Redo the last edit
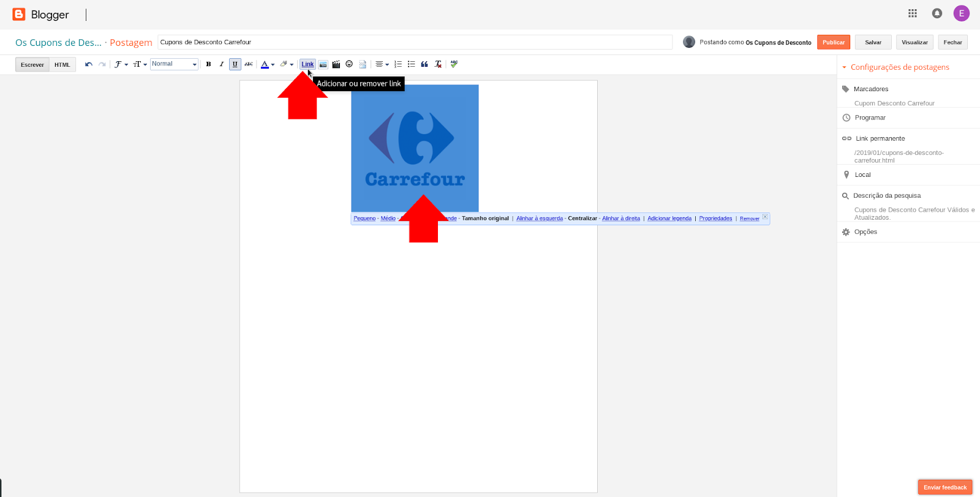The image size is (980, 497). pyautogui.click(x=102, y=64)
